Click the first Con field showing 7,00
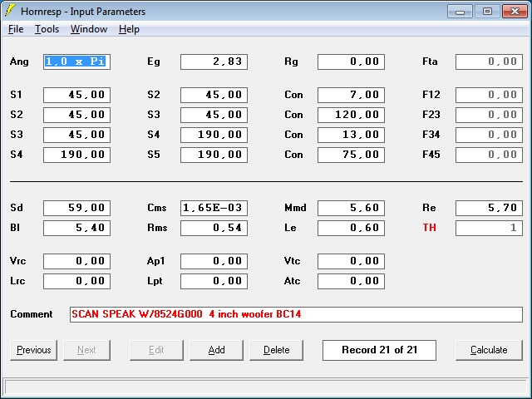Screen dimensions: 532x399 pos(351,95)
